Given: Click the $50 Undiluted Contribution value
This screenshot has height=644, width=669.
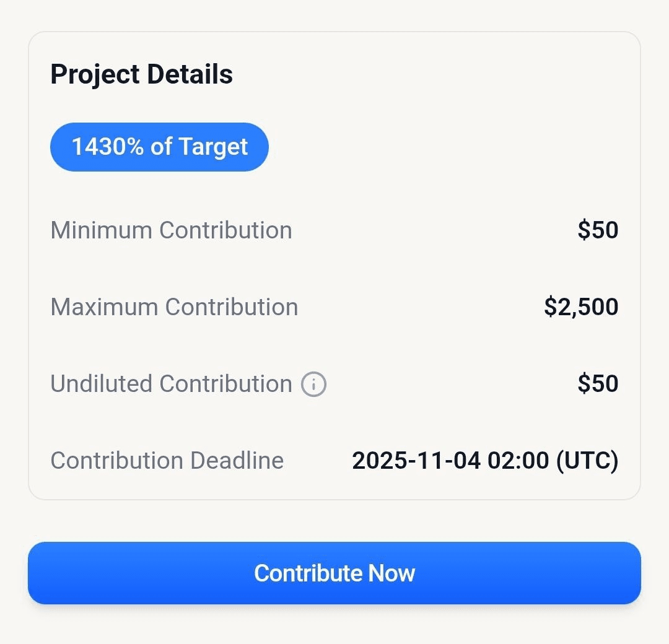Looking at the screenshot, I should [598, 384].
